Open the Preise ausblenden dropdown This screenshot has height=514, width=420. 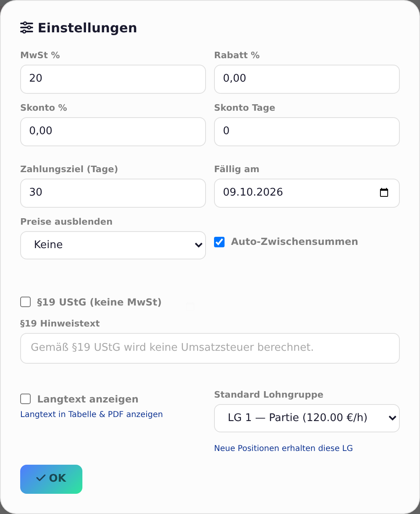tap(113, 245)
